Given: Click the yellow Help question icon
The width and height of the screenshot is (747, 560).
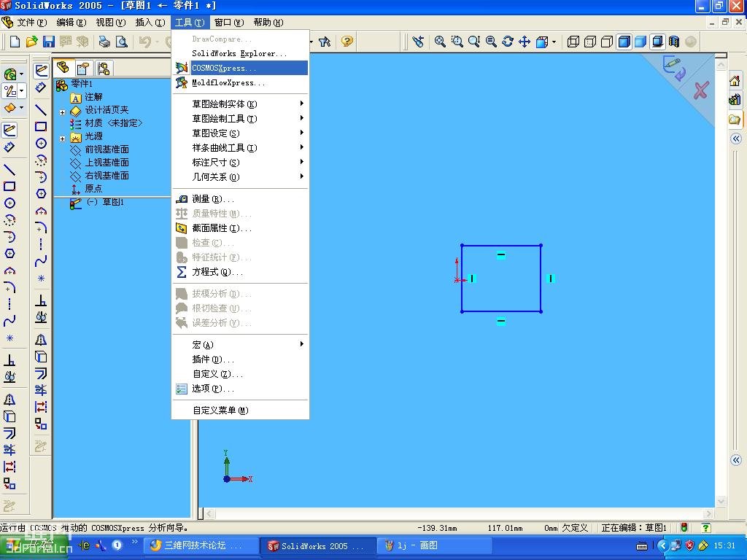Looking at the screenshot, I should point(347,42).
